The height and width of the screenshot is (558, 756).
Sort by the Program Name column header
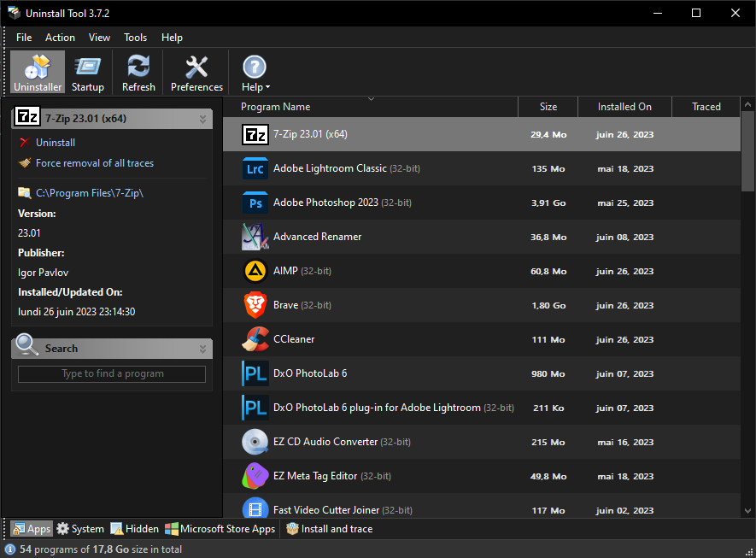(370, 107)
